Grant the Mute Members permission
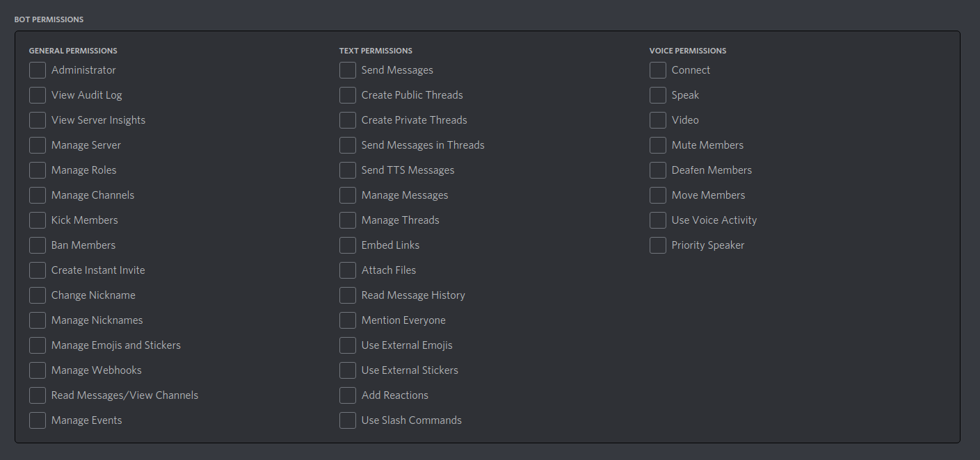The image size is (980, 460). pos(657,145)
